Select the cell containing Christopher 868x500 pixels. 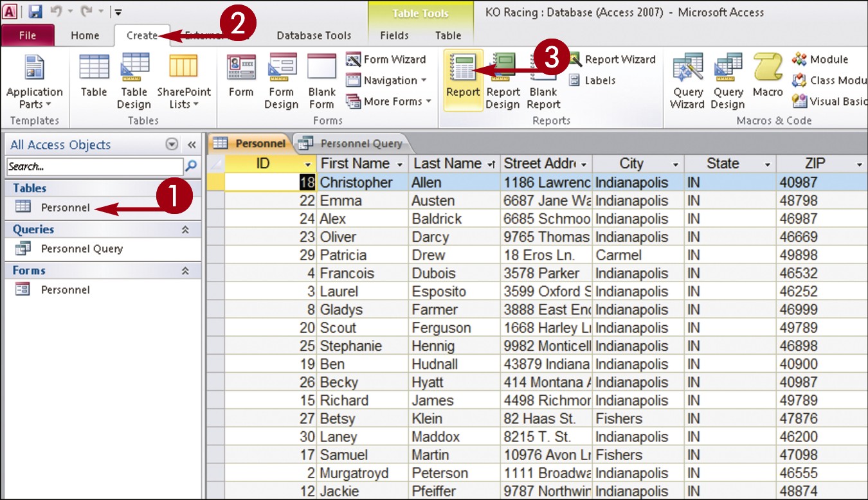[363, 182]
